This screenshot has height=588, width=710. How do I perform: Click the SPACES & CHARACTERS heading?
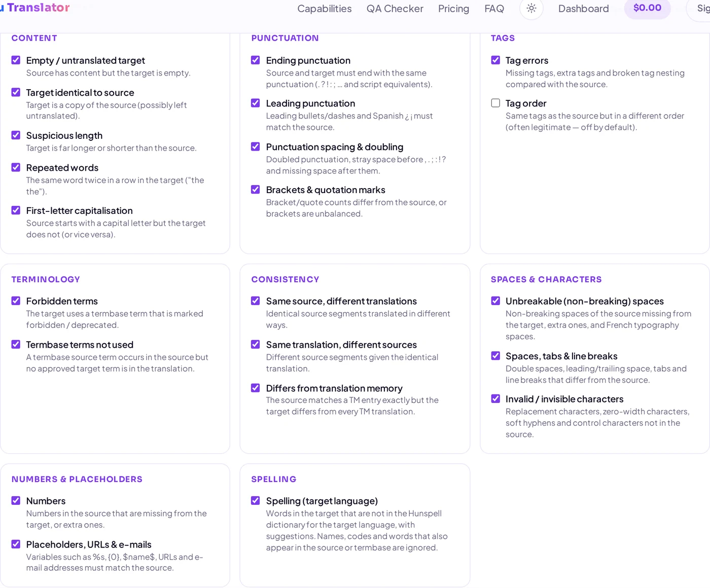tap(546, 279)
